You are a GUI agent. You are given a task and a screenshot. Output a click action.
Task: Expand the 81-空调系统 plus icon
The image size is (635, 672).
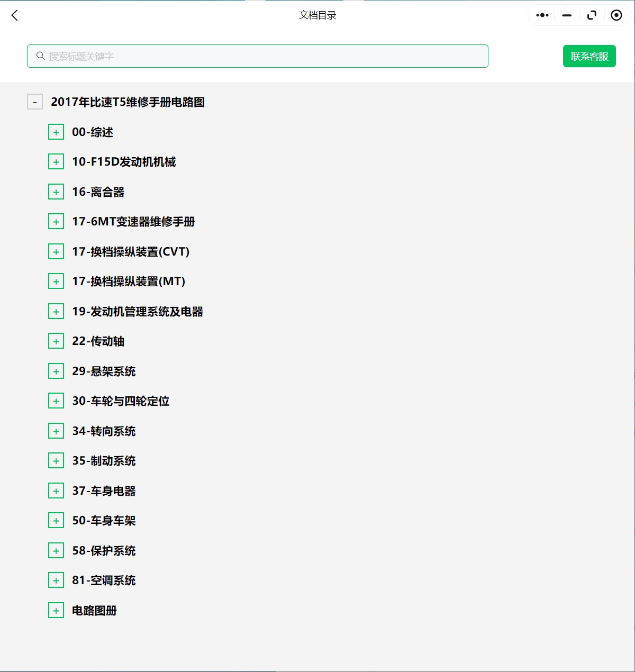56,580
